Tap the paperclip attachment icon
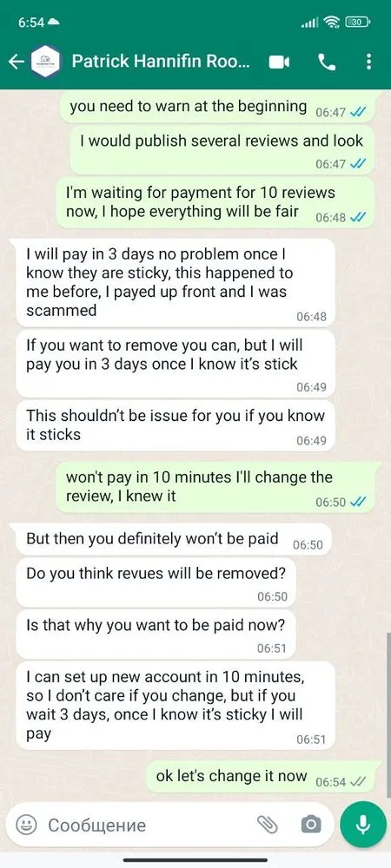 pos(268,825)
